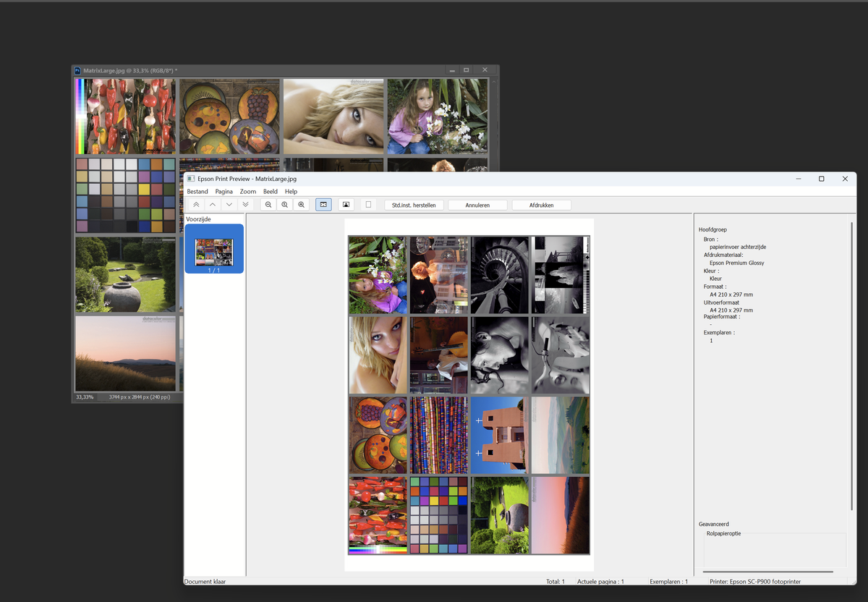
Task: Open the Beeld menu
Action: point(271,192)
